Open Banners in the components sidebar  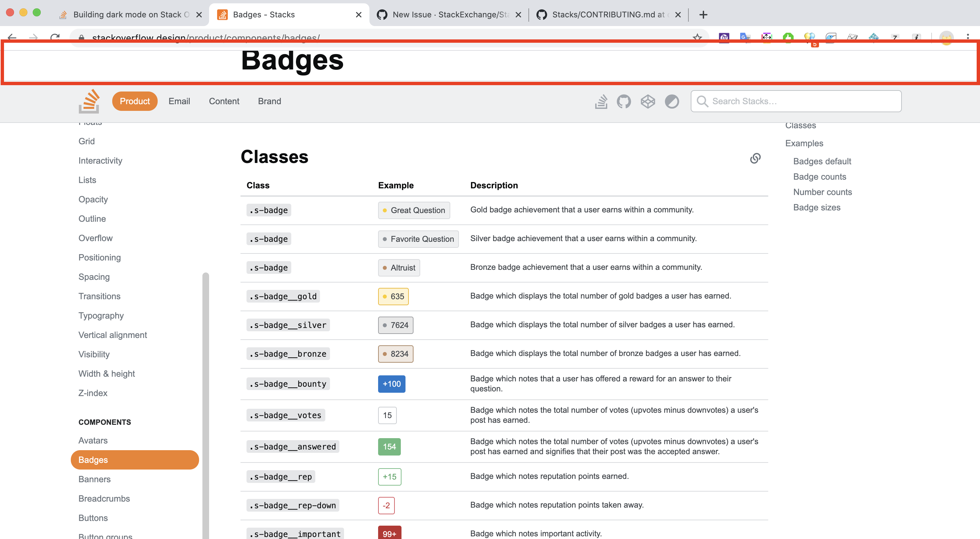(94, 479)
